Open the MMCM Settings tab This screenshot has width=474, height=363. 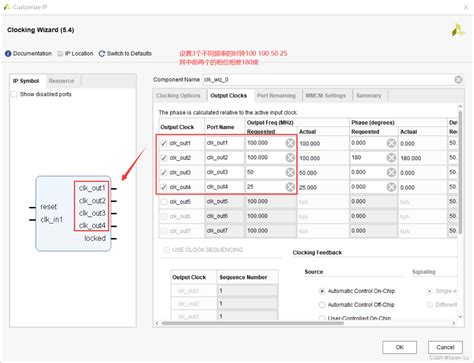point(326,96)
